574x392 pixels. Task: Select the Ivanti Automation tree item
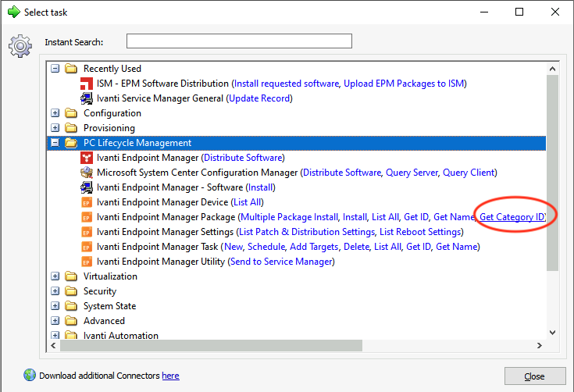(121, 335)
